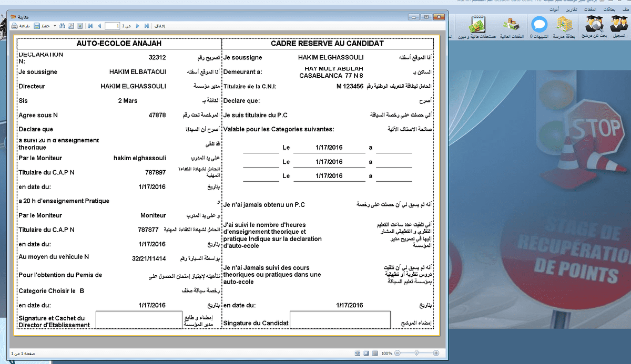Click the printer icon to print the declaration
The height and width of the screenshot is (364, 631).
pos(15,26)
